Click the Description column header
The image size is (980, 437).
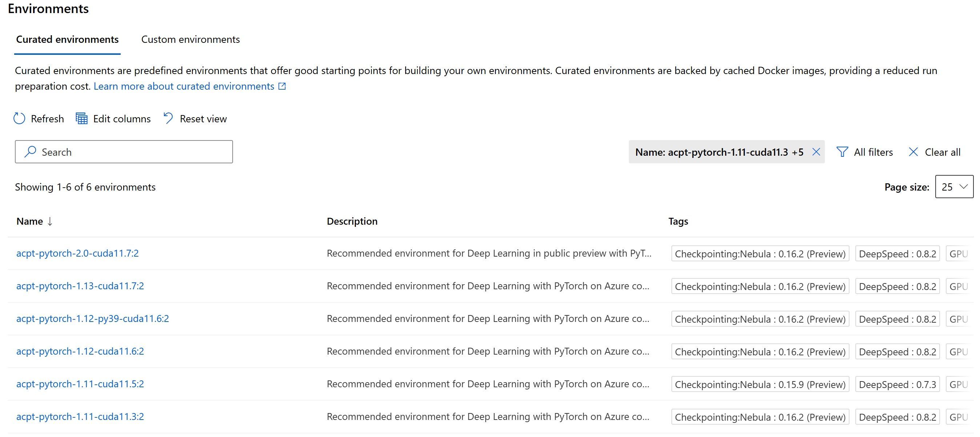point(352,221)
